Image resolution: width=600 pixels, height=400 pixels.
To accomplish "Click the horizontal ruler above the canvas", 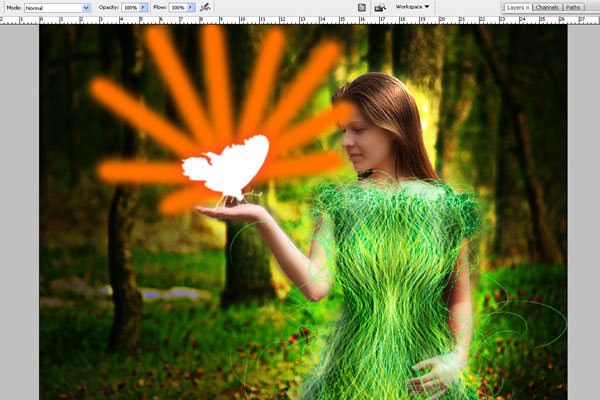I will click(x=300, y=19).
